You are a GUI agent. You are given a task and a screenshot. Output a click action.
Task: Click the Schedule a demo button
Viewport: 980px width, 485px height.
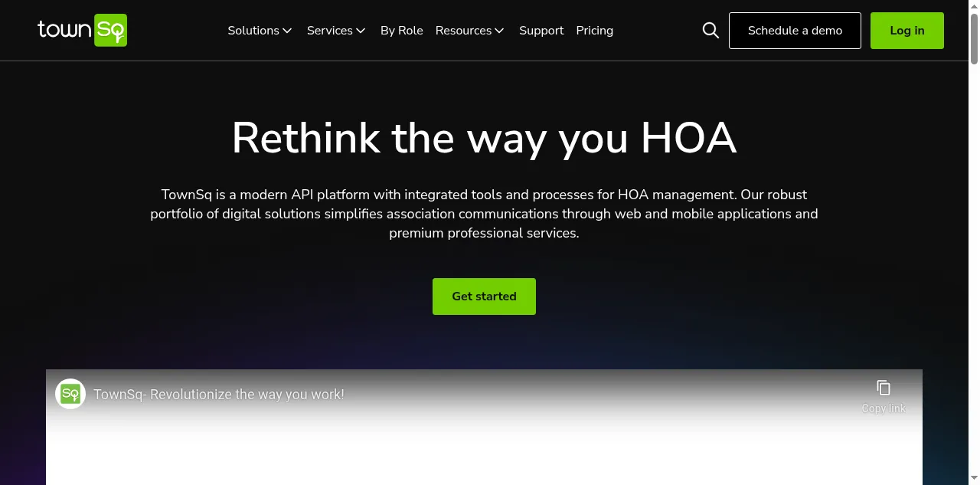[x=795, y=31]
